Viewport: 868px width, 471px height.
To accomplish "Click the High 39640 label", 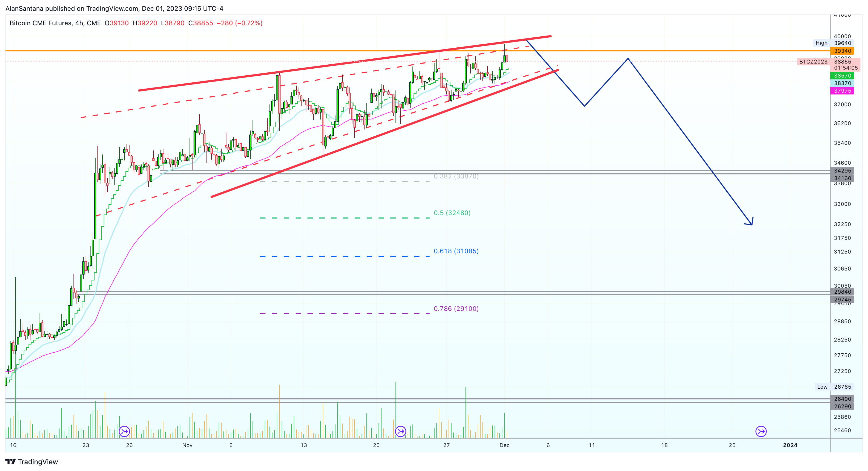I will pos(833,43).
